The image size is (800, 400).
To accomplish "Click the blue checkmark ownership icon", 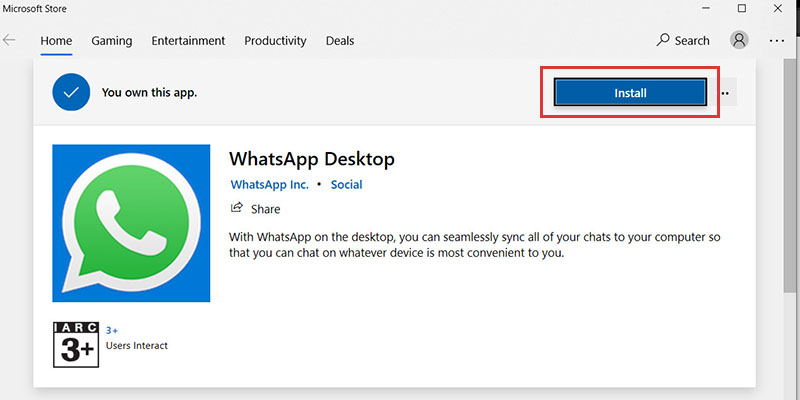I will click(70, 93).
